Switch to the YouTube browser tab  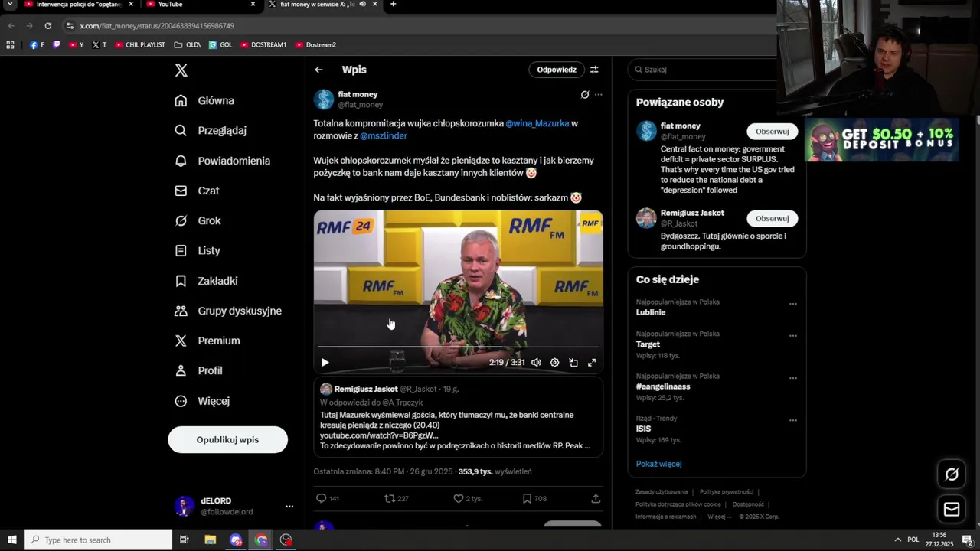point(201,5)
